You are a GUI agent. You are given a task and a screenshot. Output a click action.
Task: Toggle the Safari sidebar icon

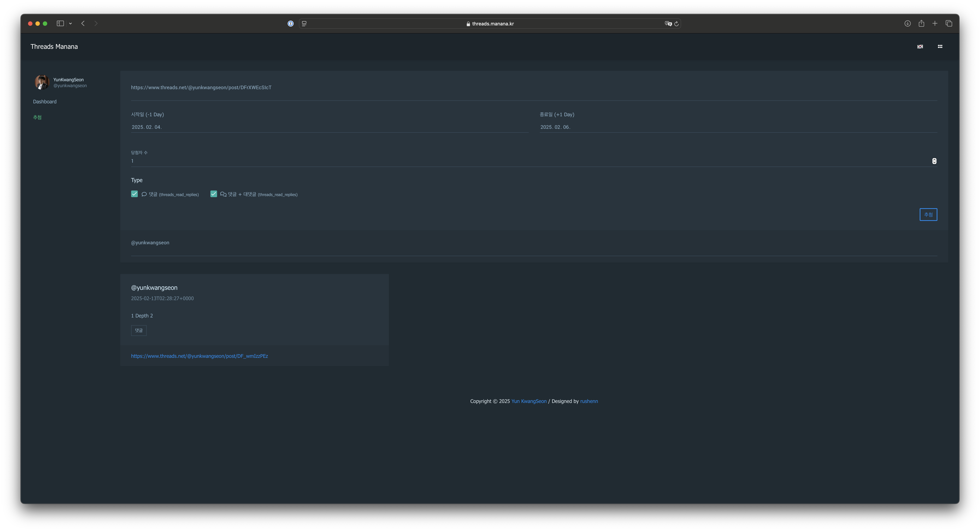point(60,24)
